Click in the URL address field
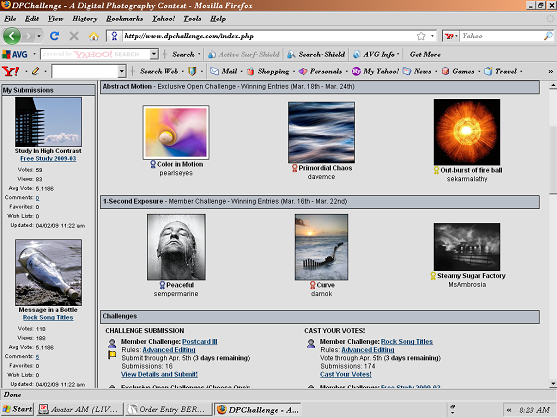The image size is (557, 418). [x=268, y=36]
